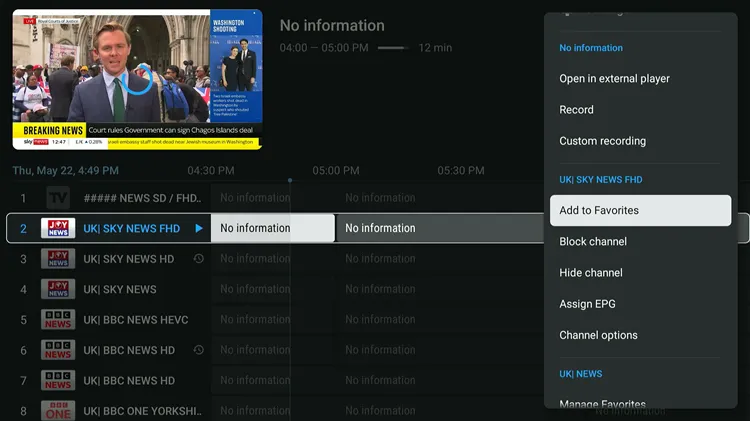750x421 pixels.
Task: Click the UK| NEWS section header
Action: coord(581,374)
